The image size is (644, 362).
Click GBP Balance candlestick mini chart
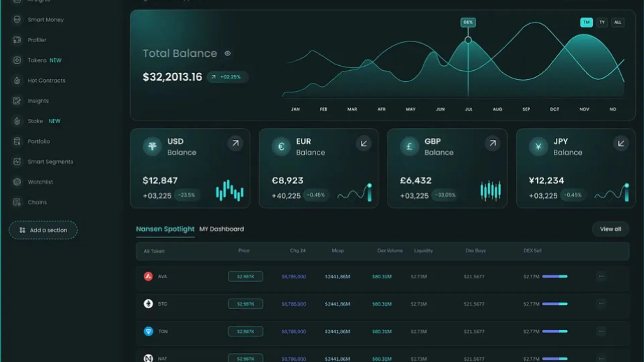point(491,190)
